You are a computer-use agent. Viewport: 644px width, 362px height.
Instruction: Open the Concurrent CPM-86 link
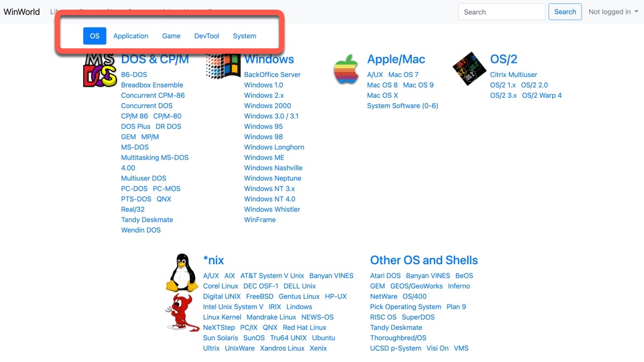click(153, 96)
